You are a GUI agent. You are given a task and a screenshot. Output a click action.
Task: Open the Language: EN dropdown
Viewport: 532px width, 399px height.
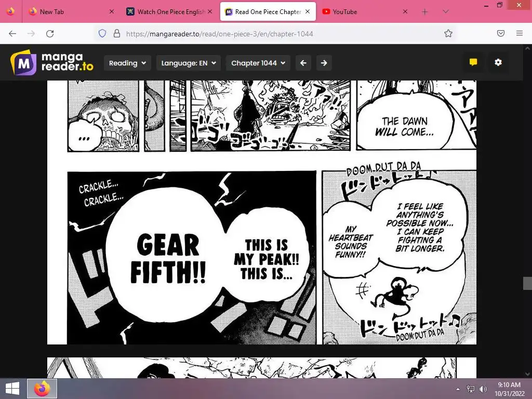(x=189, y=63)
